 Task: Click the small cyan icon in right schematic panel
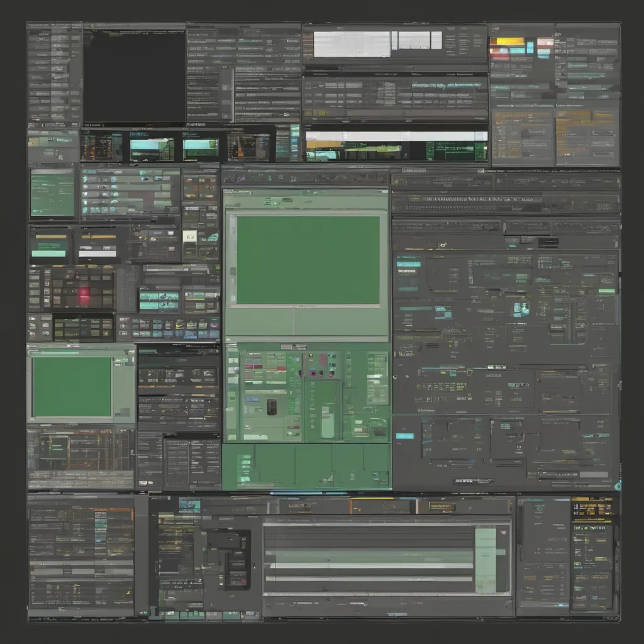521,308
